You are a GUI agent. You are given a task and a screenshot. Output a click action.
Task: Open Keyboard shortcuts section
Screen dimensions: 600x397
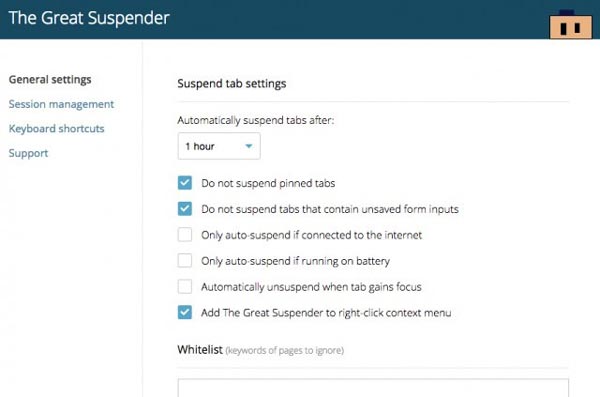point(56,129)
